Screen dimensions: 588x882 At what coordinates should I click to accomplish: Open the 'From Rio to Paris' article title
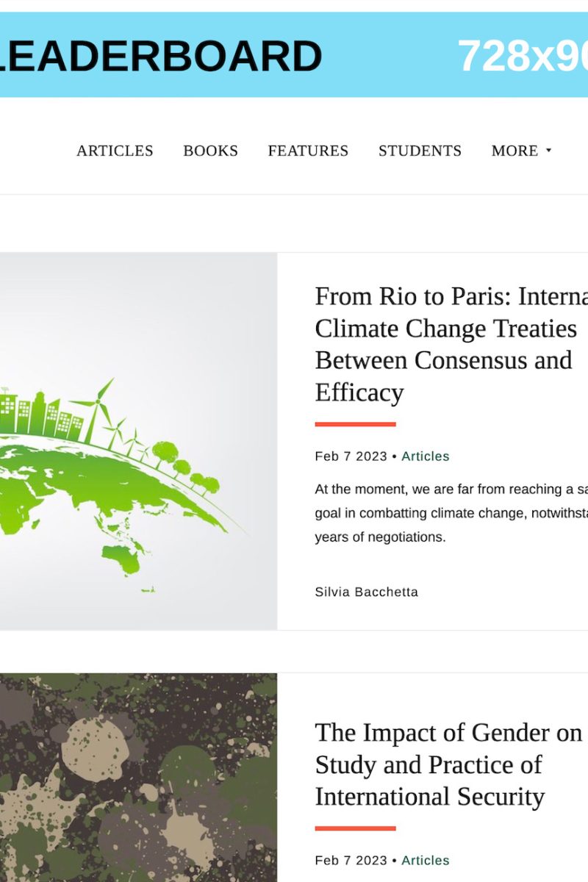click(444, 344)
